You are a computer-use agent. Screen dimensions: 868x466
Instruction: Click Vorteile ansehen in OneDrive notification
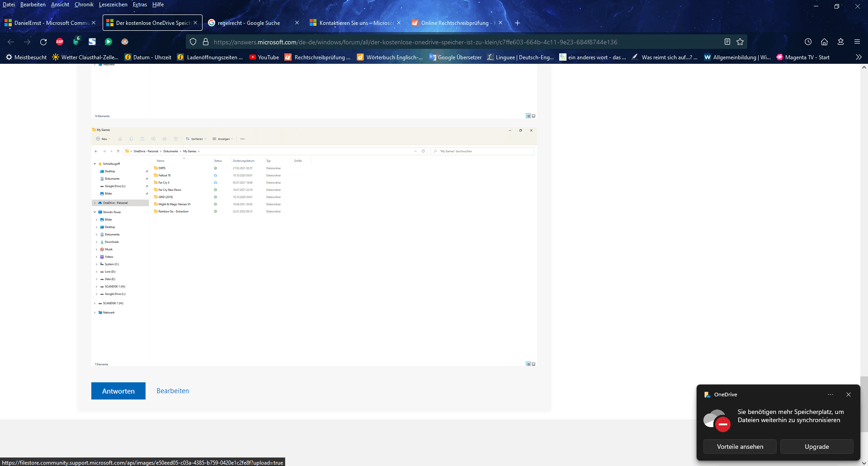click(x=740, y=447)
